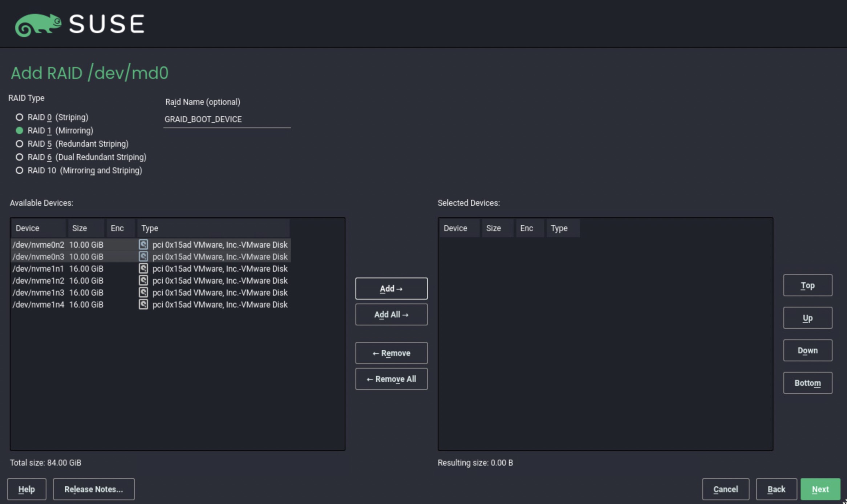Image resolution: width=847 pixels, height=504 pixels.
Task: Proceed by clicking Next
Action: click(x=820, y=489)
